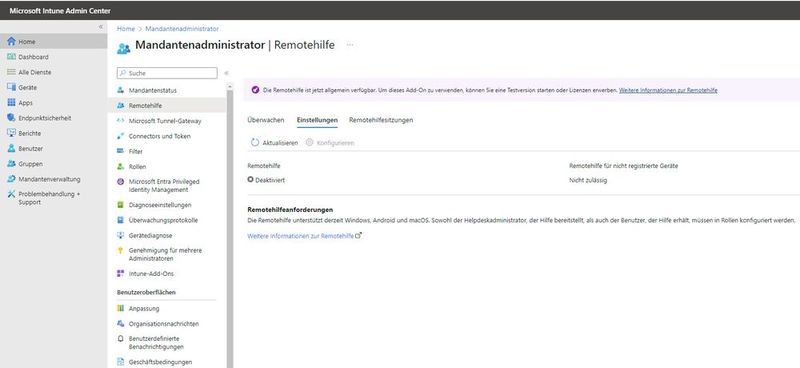Click the Mandantenverwaltung icon
This screenshot has height=368, width=800.
coord(11,179)
